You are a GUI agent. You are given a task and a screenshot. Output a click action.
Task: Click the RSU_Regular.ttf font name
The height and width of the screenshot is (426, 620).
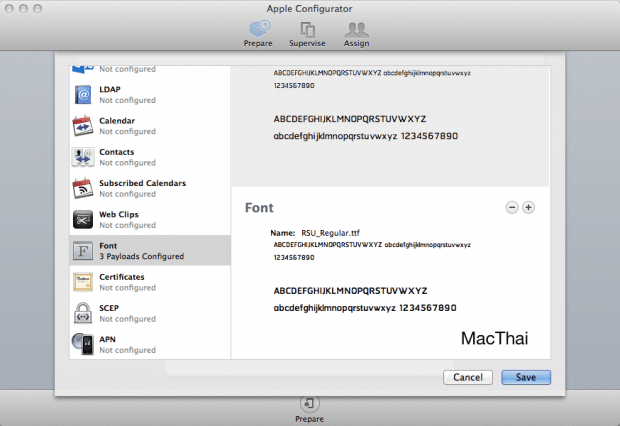tap(331, 233)
